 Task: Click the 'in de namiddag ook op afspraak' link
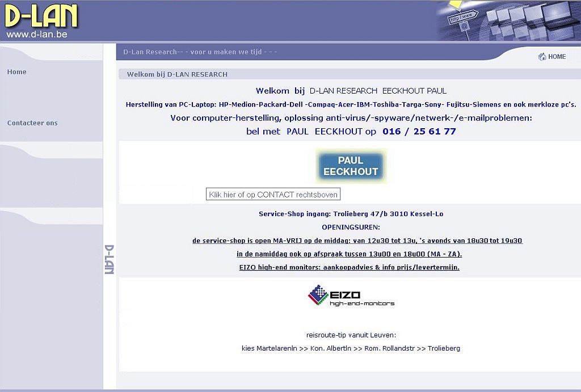349,254
